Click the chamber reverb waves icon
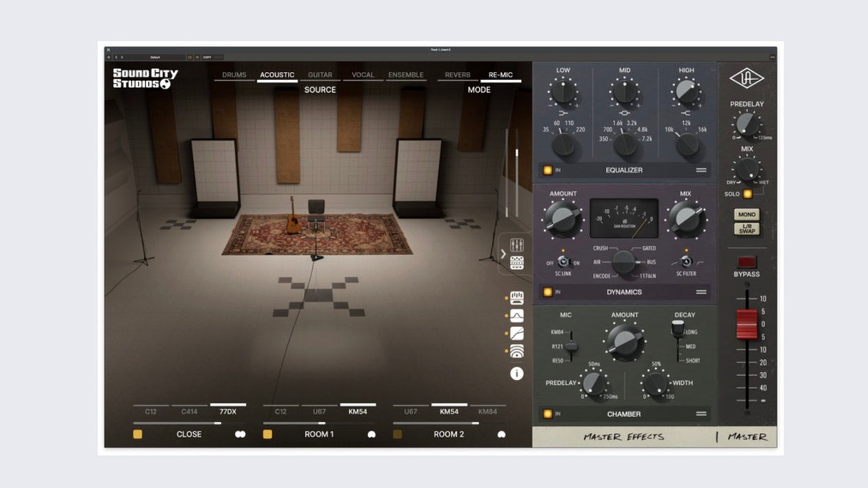The image size is (868, 488). coord(517,351)
